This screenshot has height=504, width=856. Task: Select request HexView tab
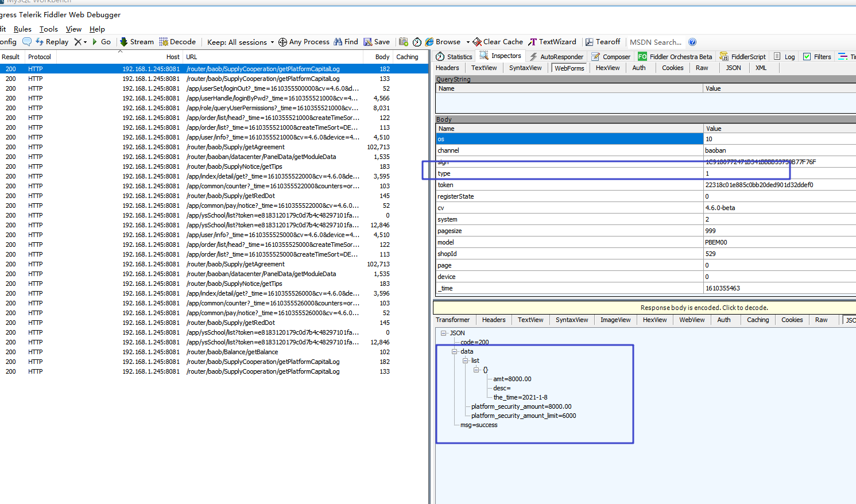607,68
